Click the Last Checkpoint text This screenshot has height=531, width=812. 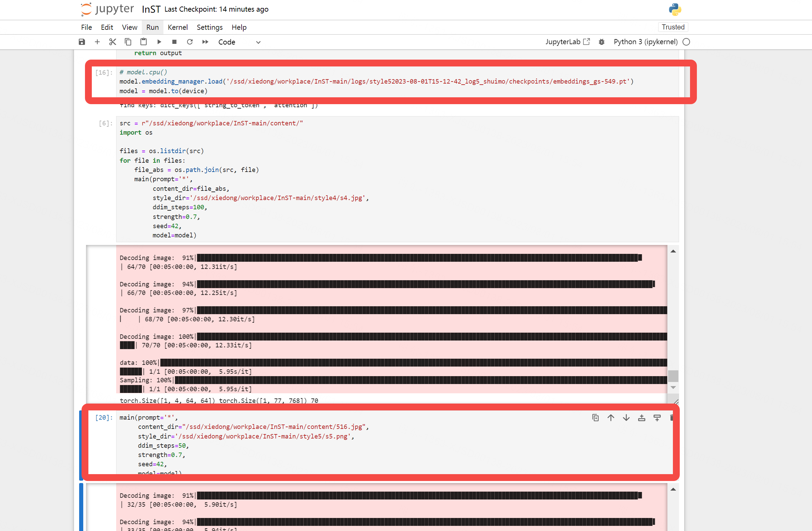[217, 9]
